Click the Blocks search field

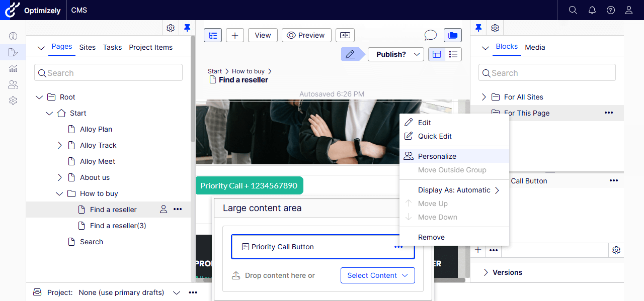(547, 73)
